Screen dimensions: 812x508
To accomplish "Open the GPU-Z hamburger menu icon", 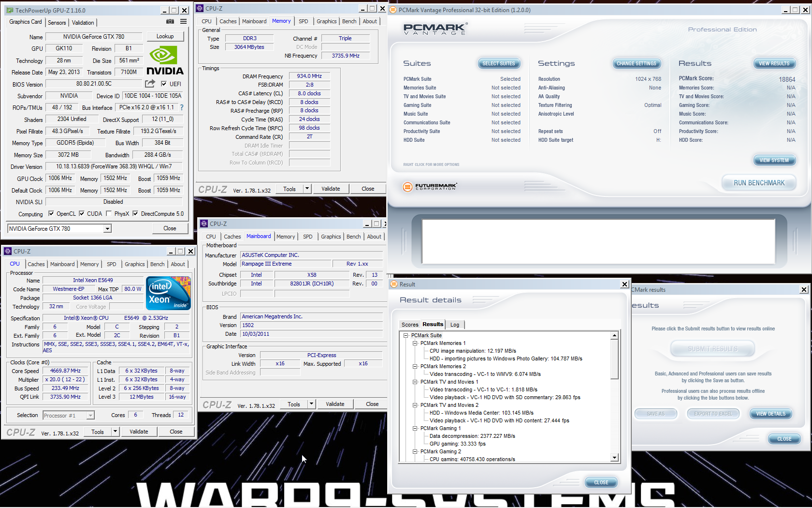I will tap(184, 22).
